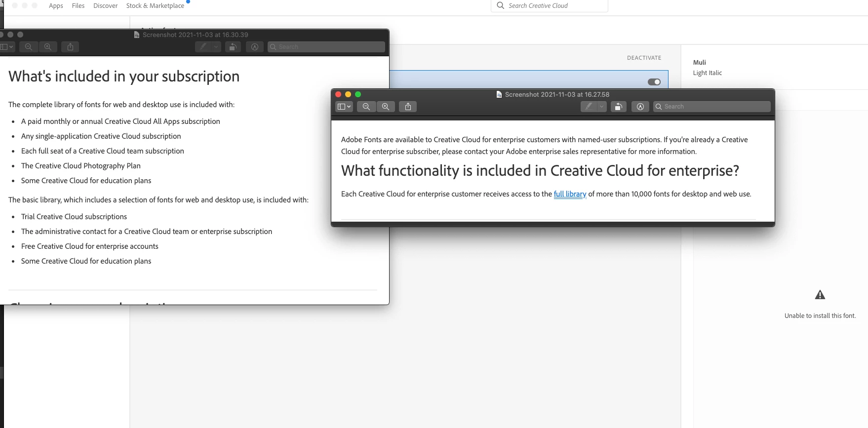Open Stock & Marketplace tab
The width and height of the screenshot is (868, 428).
point(155,6)
